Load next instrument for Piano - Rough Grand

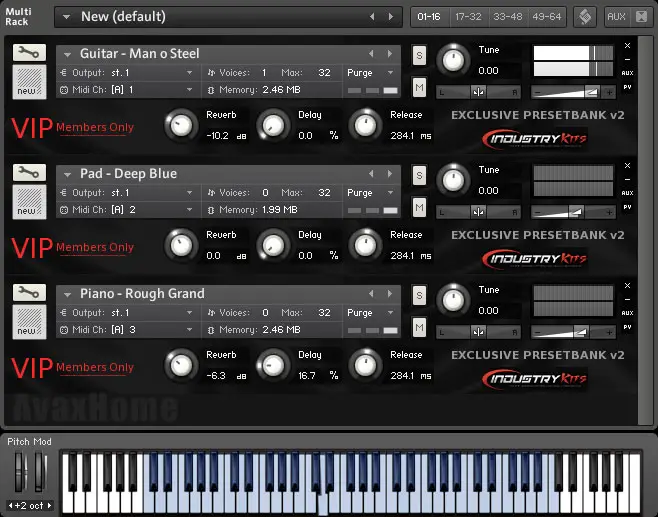click(x=390, y=294)
